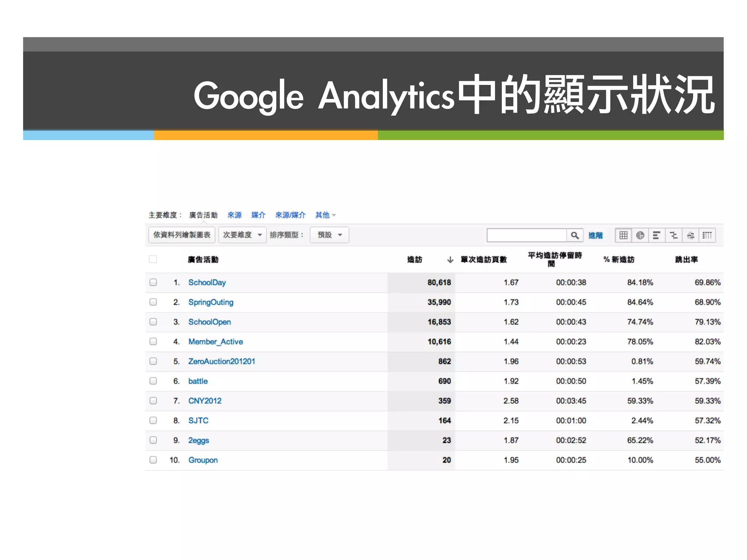The height and width of the screenshot is (560, 747).
Task: Click the sort arrow beside 造訪
Action: click(450, 260)
